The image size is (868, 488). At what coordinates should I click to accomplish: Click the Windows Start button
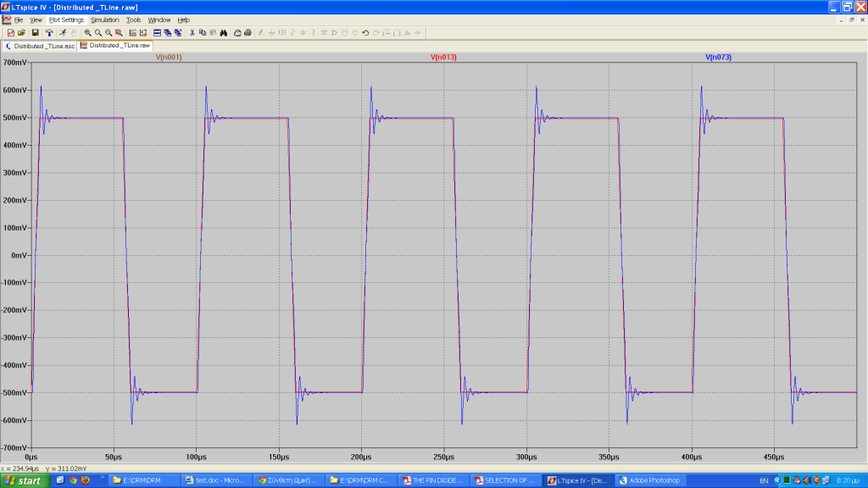tap(23, 480)
